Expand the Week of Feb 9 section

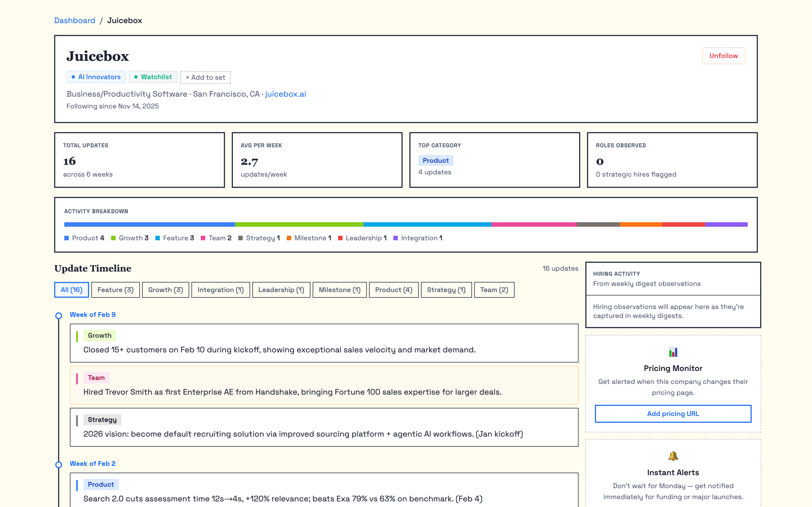coord(92,315)
